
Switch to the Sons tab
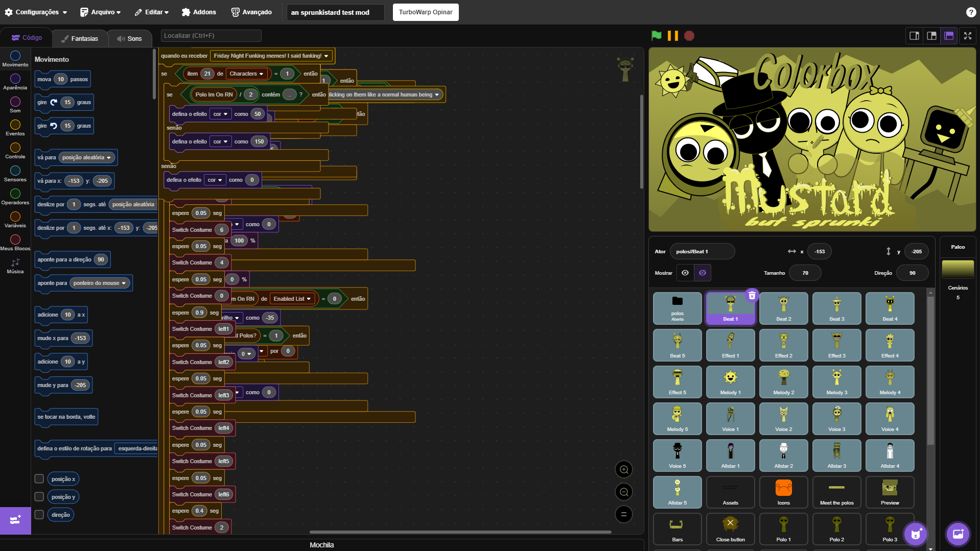click(x=129, y=38)
